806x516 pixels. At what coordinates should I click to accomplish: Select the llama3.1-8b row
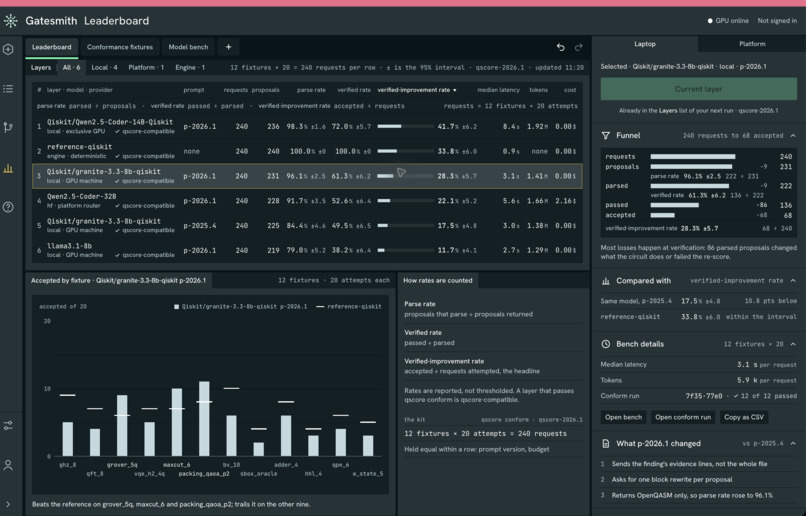[307, 250]
